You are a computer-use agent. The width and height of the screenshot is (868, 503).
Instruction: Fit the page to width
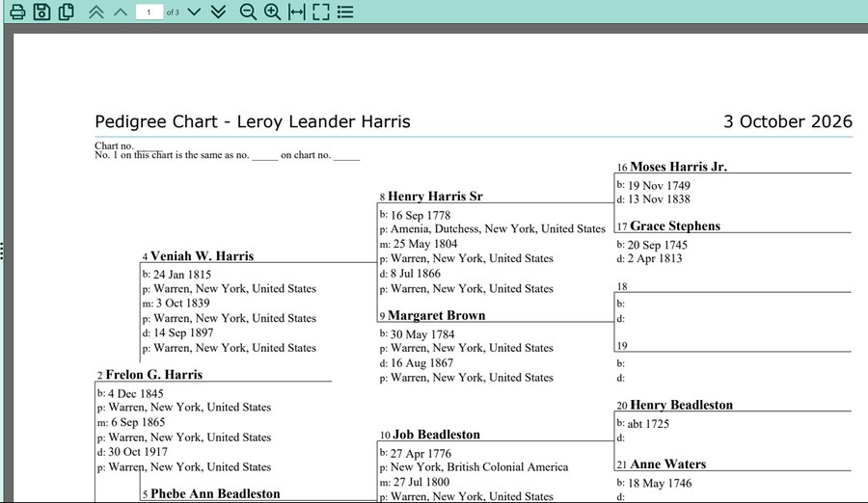297,12
